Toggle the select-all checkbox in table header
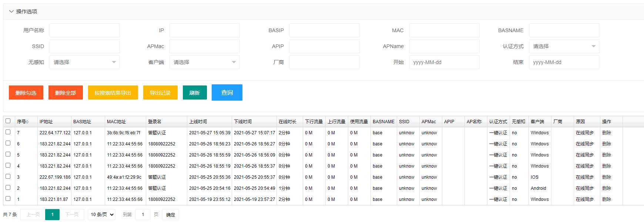This screenshot has height=222, width=644. coord(8,121)
